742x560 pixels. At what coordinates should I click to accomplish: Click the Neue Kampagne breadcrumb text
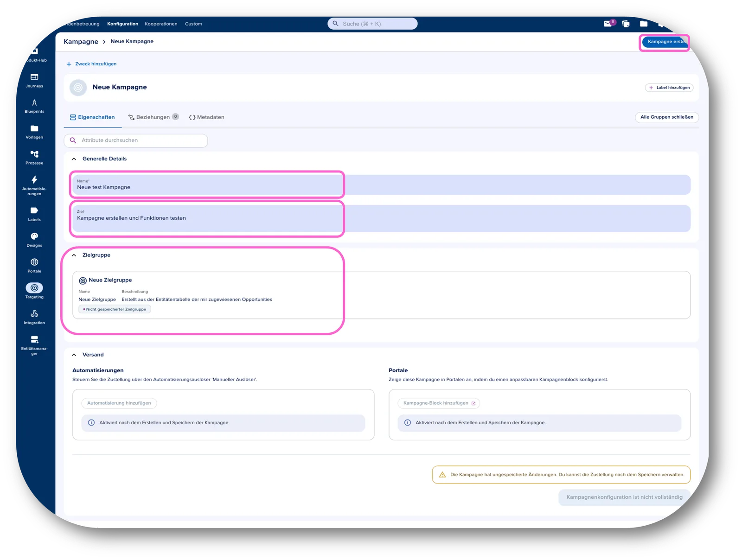[x=132, y=41]
